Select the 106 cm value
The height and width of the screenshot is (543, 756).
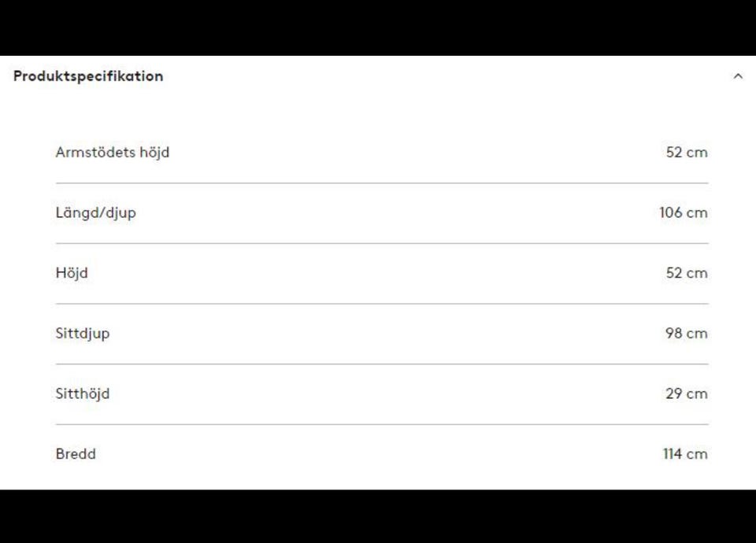click(x=684, y=212)
